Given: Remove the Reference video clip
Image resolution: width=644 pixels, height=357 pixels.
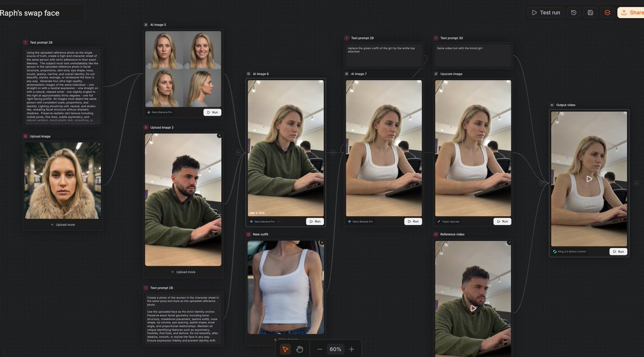Looking at the screenshot, I should (509, 243).
